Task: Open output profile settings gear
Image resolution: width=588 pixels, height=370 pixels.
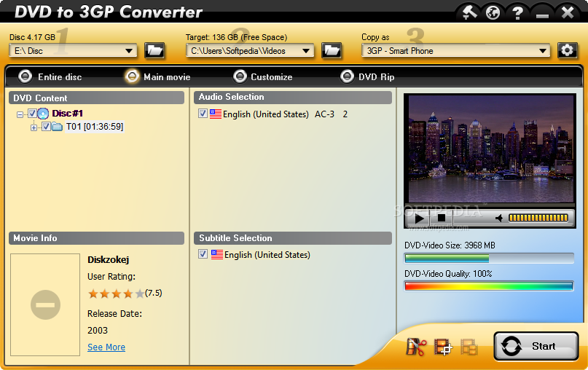Action: [567, 50]
